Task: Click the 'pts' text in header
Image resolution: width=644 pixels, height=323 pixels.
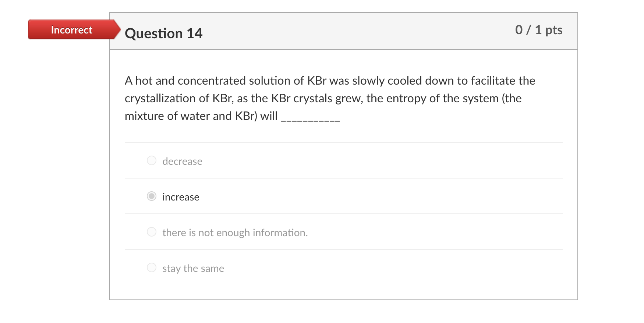Action: pos(554,30)
